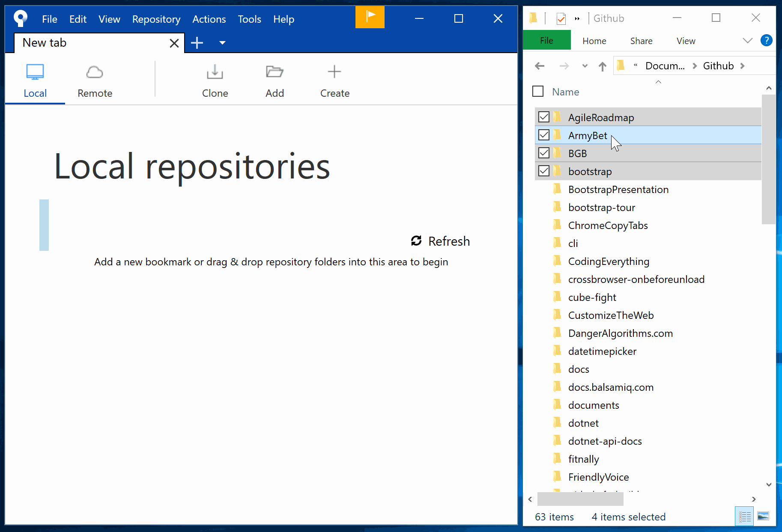Sort by the Name column header

[x=565, y=92]
